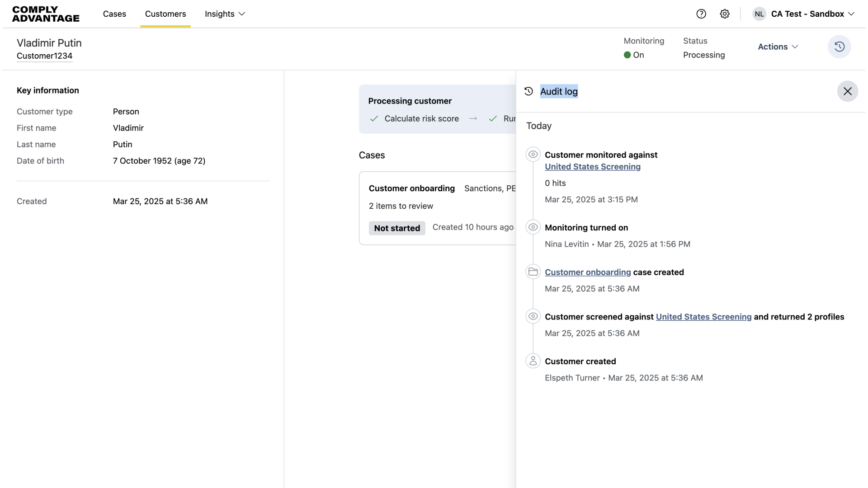The image size is (868, 488).
Task: Open the settings gear icon
Action: (725, 14)
